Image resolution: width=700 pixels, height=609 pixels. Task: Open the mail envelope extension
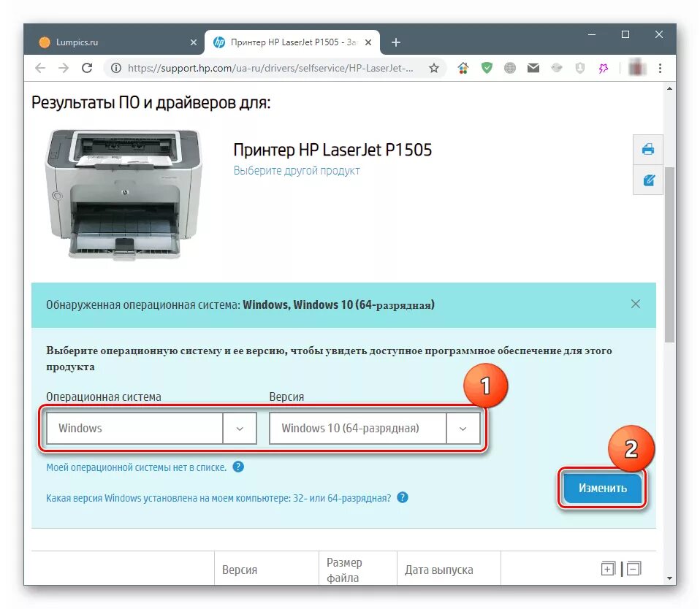tap(533, 68)
